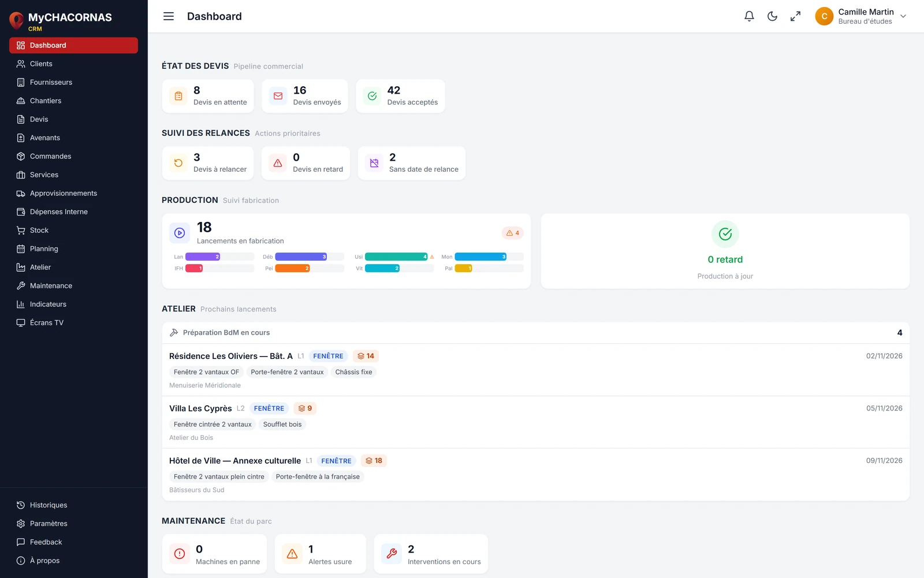The width and height of the screenshot is (924, 578).
Task: Click the Bâtisseurs du Sud client text
Action: (197, 490)
